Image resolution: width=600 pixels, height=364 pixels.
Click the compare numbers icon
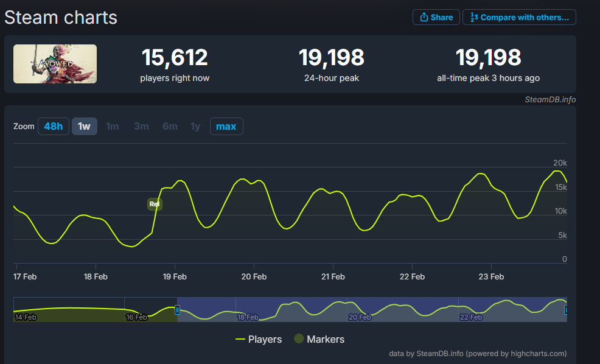[474, 17]
